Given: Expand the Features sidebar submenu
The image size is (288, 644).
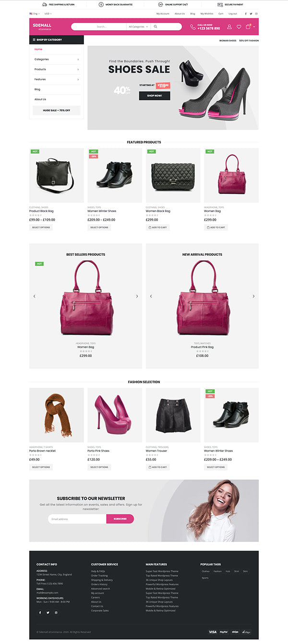Looking at the screenshot, I should (x=56, y=79).
